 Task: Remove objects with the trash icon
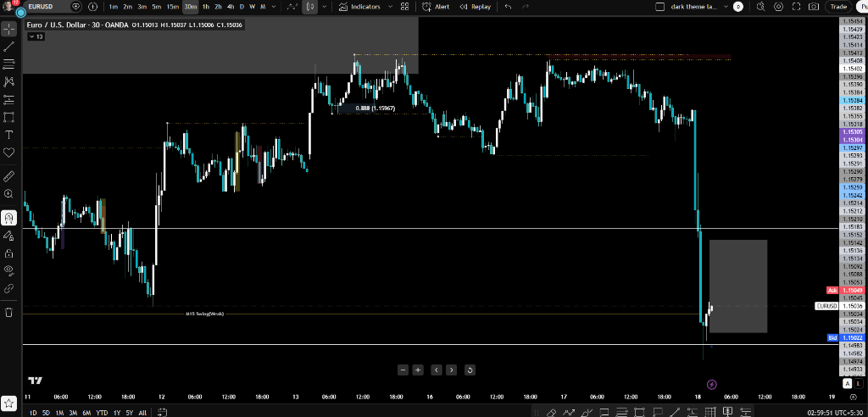(8, 313)
